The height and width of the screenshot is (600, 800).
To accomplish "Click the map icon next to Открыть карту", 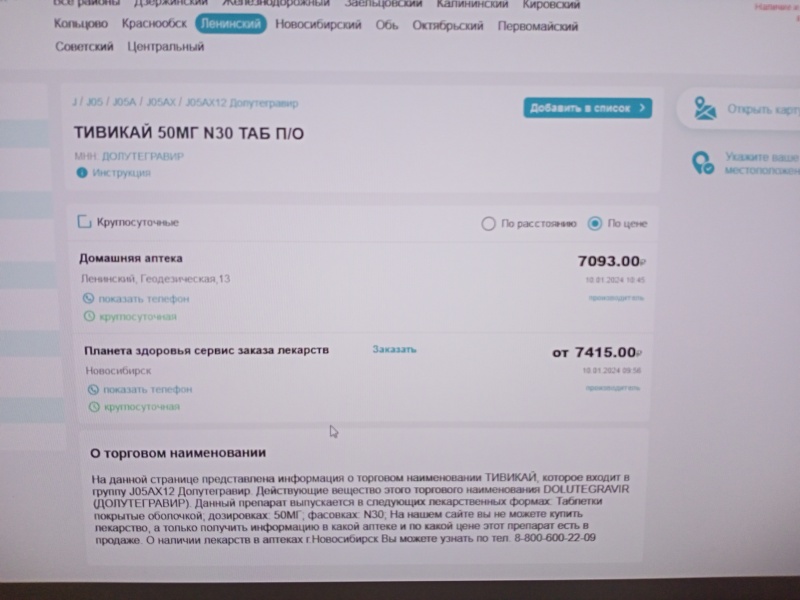I will click(x=705, y=109).
